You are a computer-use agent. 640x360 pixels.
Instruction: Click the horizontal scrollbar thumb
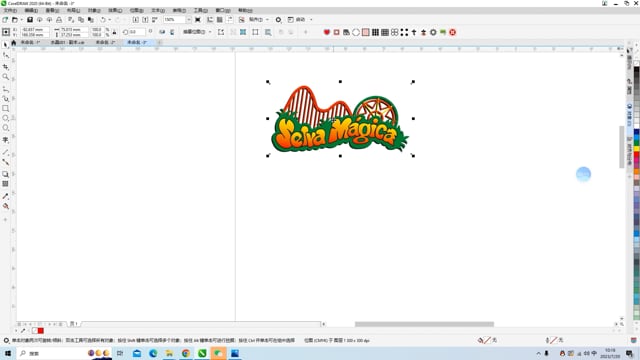[424, 324]
